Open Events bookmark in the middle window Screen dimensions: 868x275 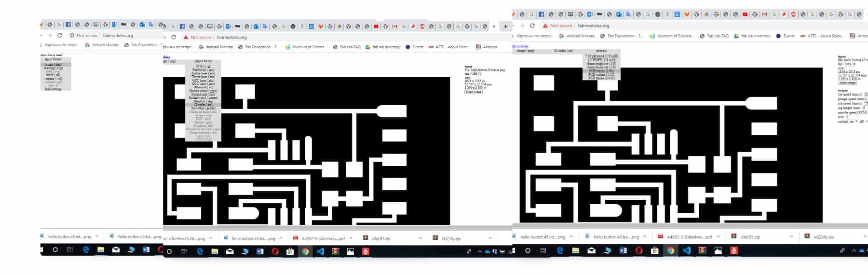pyautogui.click(x=415, y=47)
